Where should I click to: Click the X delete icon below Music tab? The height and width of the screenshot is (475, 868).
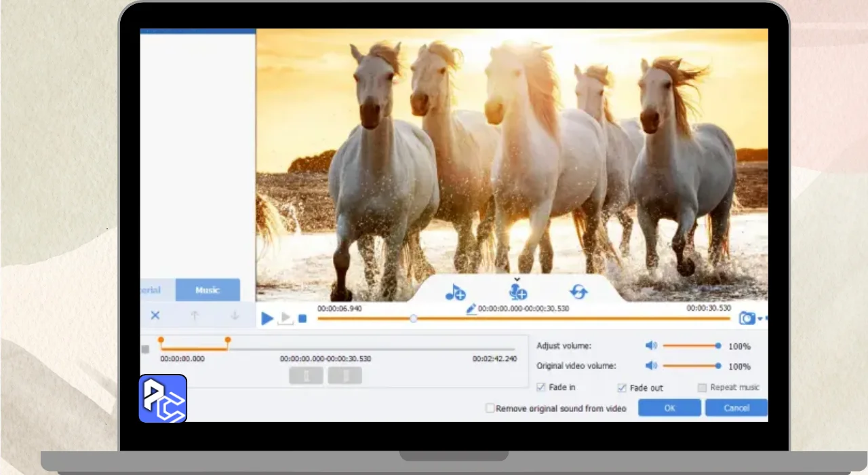click(155, 316)
